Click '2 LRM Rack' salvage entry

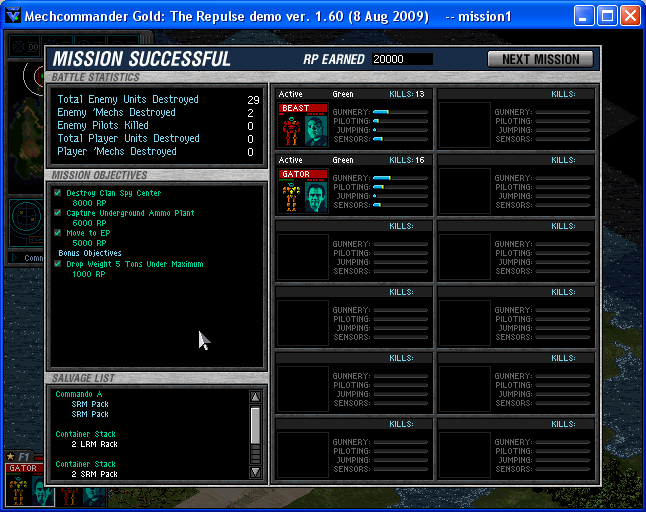94,444
